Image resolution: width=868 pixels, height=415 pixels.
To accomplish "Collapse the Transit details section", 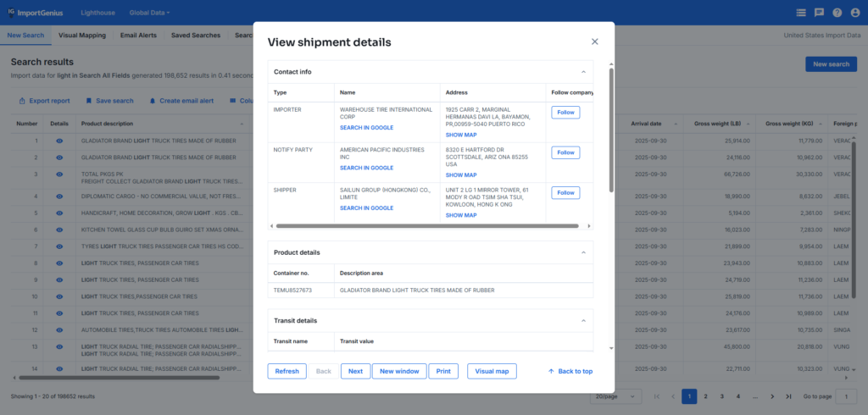I will (583, 321).
